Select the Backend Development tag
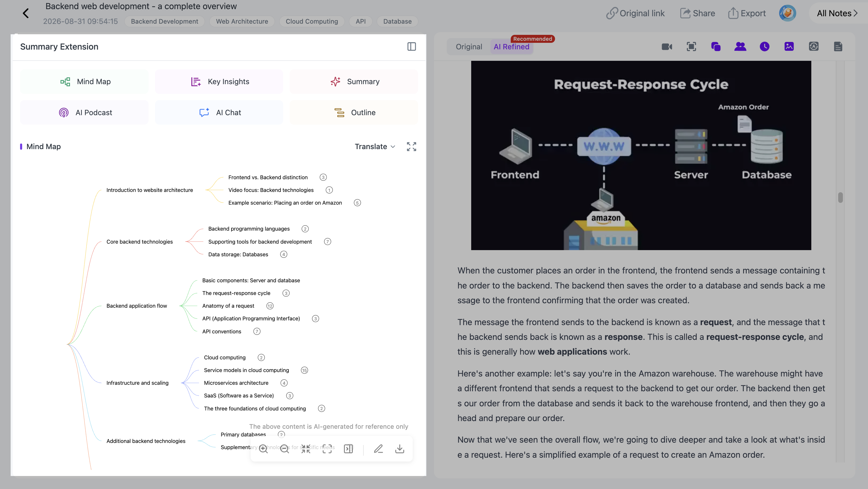This screenshot has width=868, height=489. [x=164, y=21]
